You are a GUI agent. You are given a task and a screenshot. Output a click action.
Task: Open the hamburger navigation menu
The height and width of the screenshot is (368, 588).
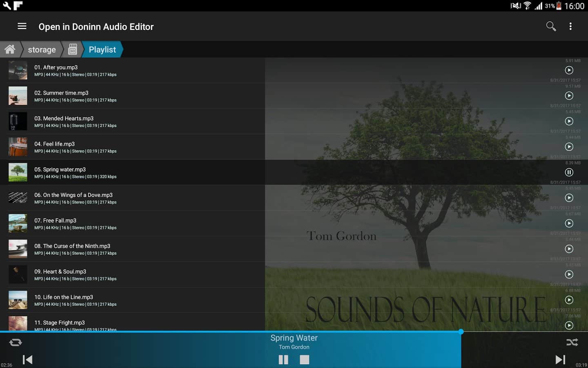point(22,26)
